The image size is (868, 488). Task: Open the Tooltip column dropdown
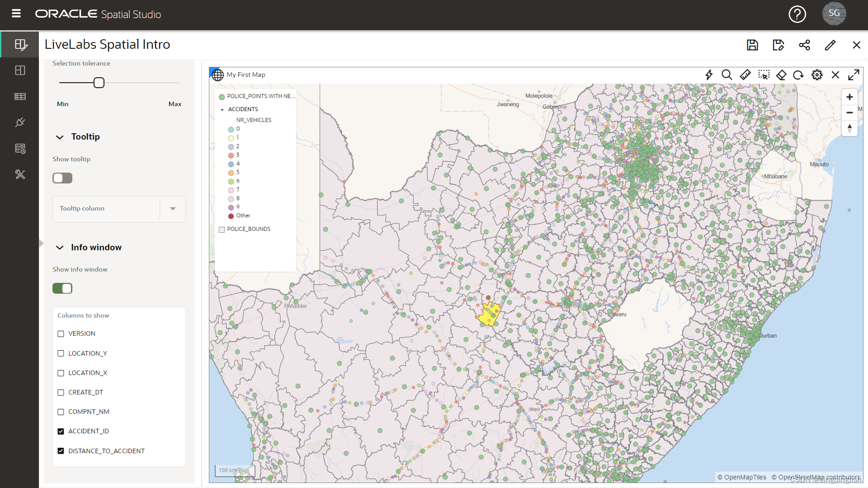(173, 209)
